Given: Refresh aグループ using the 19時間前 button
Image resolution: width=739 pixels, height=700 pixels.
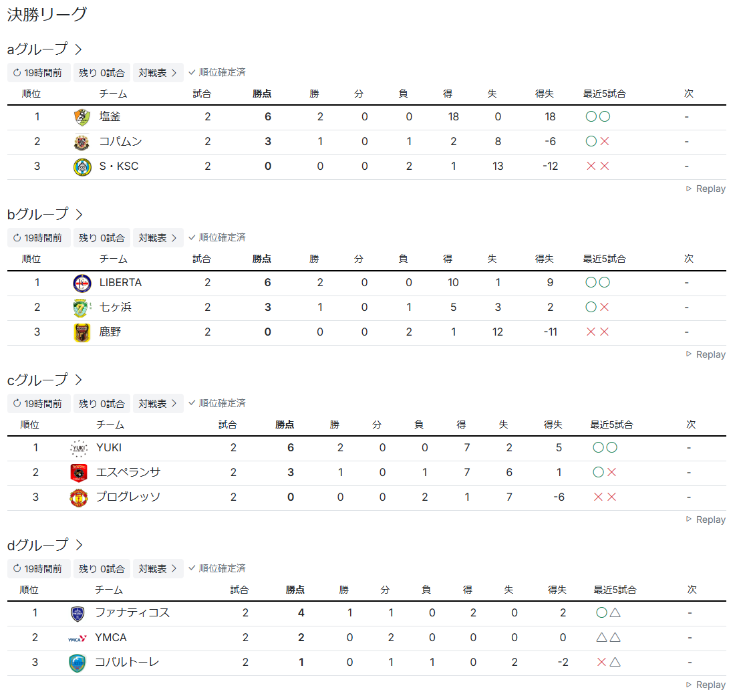Looking at the screenshot, I should point(38,72).
